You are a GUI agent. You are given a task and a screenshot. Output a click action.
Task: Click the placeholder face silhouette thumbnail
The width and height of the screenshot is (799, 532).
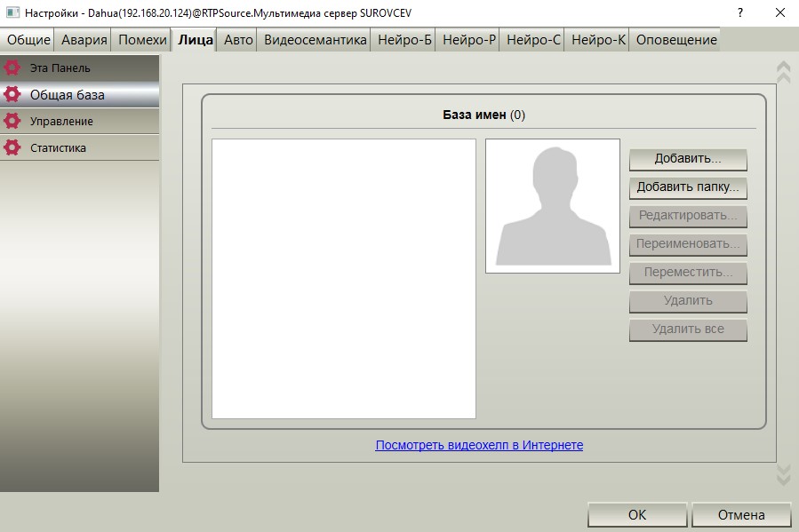click(553, 206)
